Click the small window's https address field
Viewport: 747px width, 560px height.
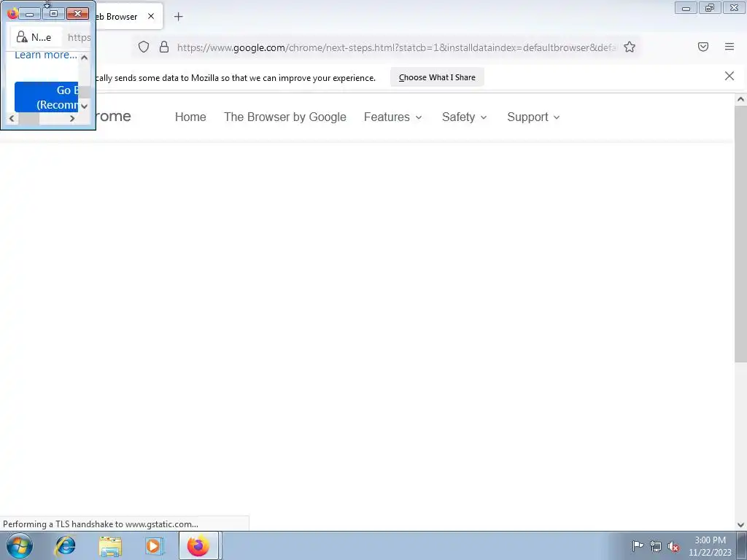click(x=79, y=37)
